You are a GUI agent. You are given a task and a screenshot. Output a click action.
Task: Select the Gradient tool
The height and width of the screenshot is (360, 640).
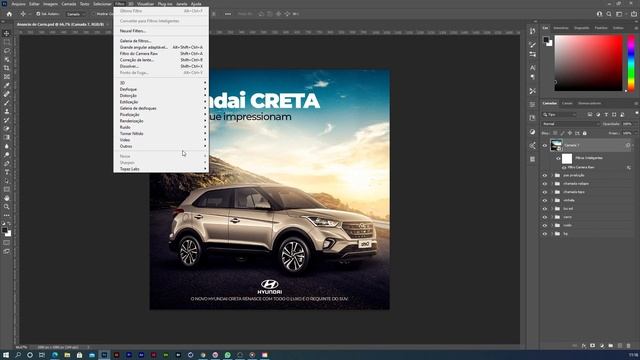(7, 137)
